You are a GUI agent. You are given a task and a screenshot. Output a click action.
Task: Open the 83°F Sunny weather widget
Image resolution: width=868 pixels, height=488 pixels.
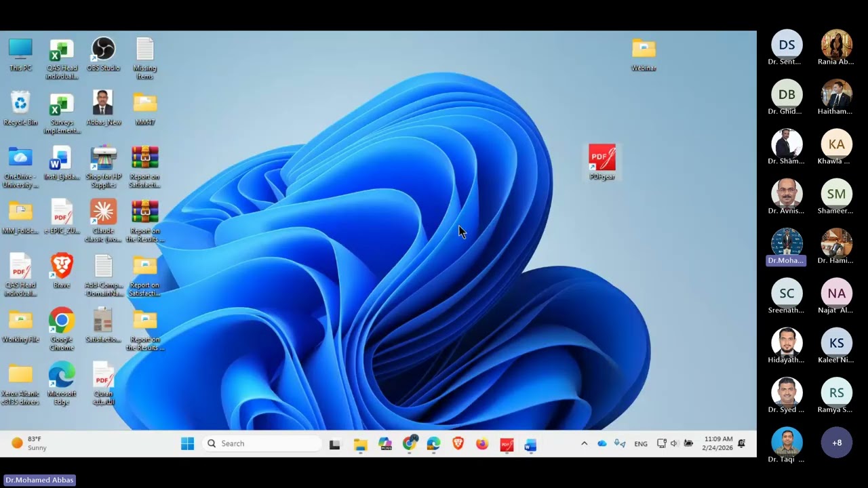(30, 443)
